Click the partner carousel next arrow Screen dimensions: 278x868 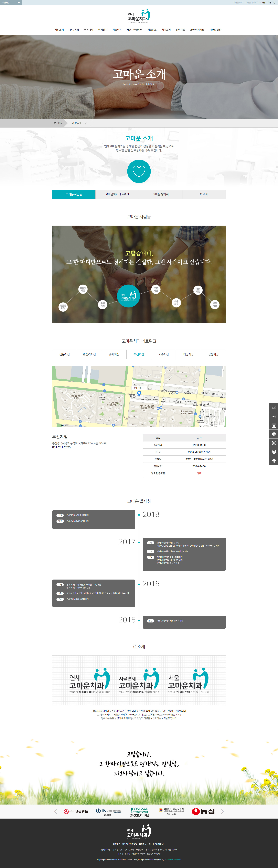tap(222, 811)
